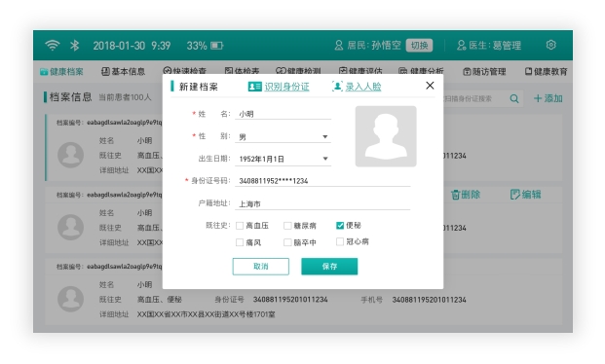This screenshot has height=364, width=605.
Task: Click the XX国XX省XX市 address in third record
Action: click(x=206, y=314)
